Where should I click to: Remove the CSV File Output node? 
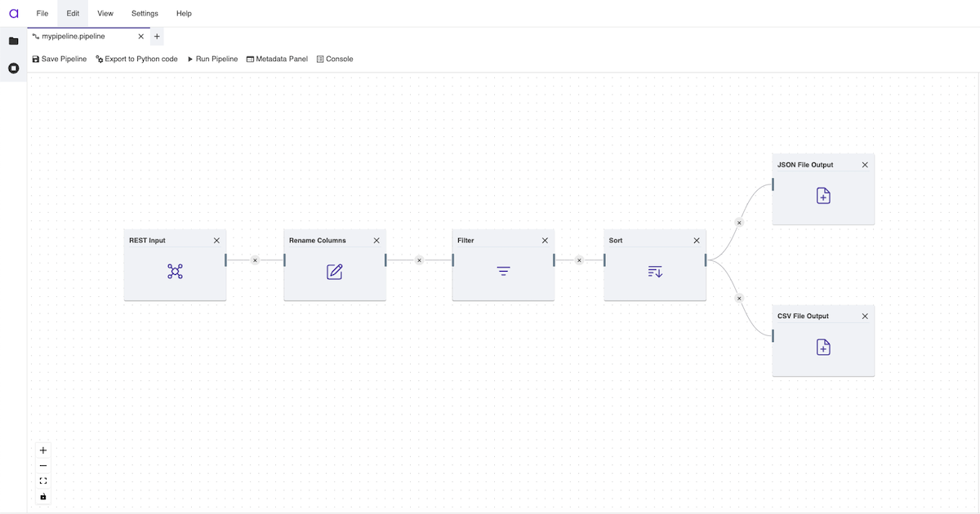pos(865,317)
